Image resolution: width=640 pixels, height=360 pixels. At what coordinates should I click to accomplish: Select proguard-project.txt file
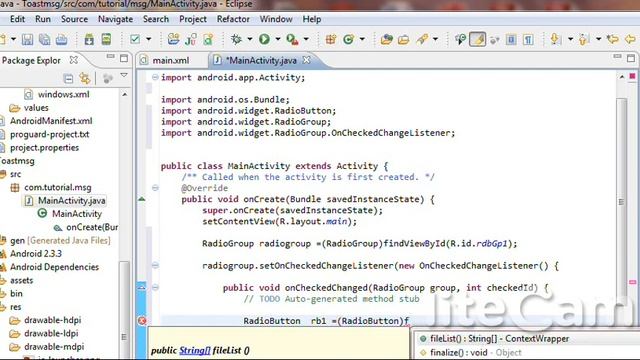[x=49, y=134]
